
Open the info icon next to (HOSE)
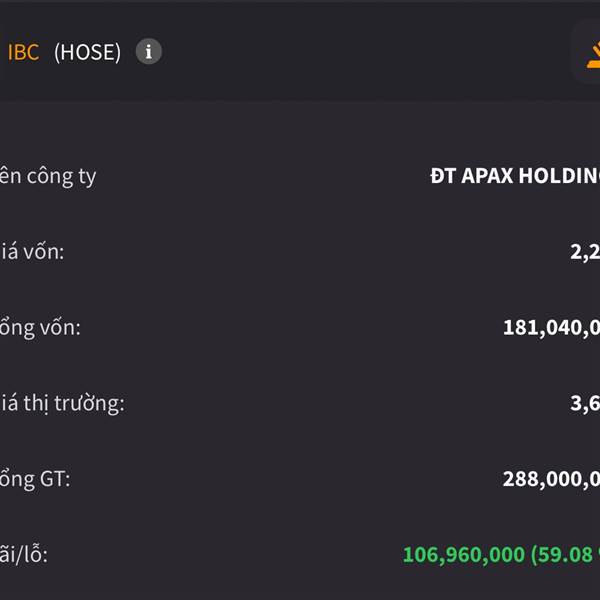pyautogui.click(x=148, y=51)
